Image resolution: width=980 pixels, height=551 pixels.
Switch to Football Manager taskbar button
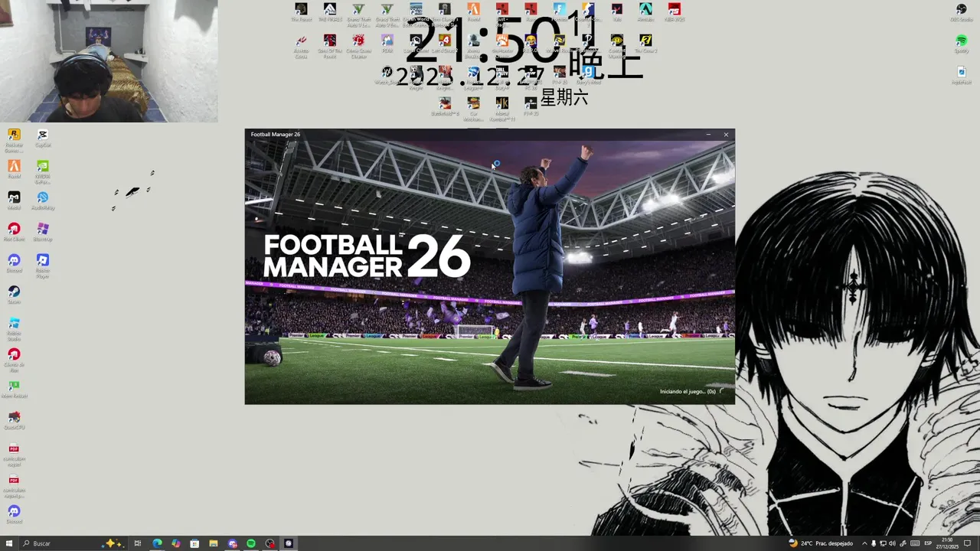pyautogui.click(x=289, y=543)
